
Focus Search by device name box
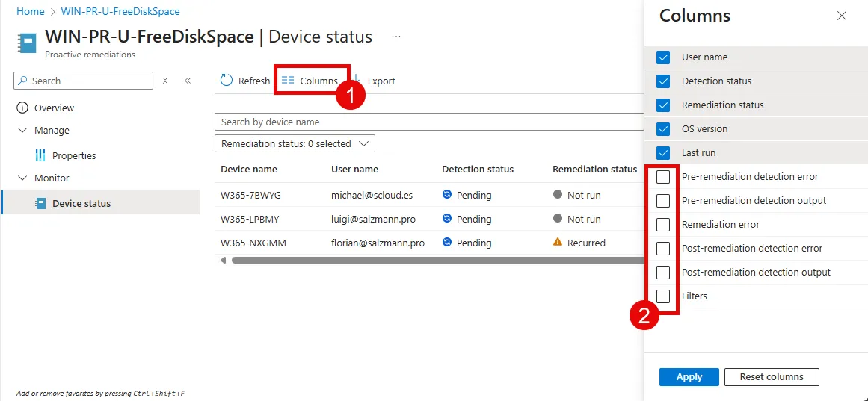point(429,122)
